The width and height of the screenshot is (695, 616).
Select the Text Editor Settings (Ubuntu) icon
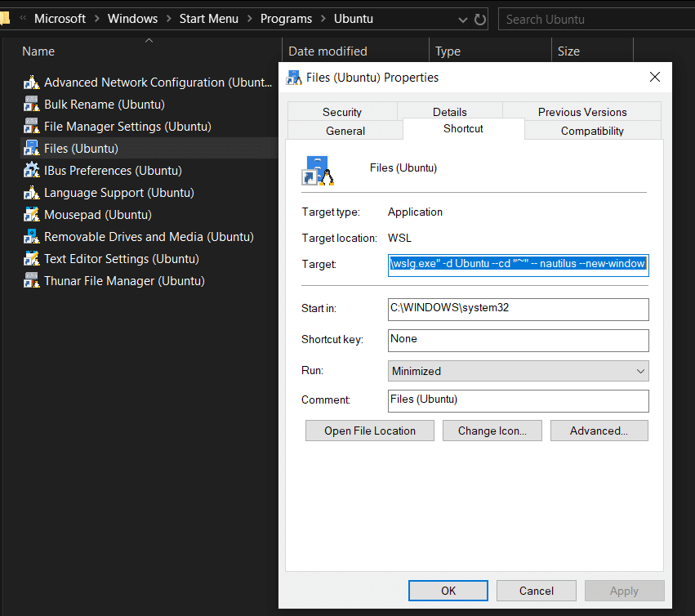click(28, 258)
